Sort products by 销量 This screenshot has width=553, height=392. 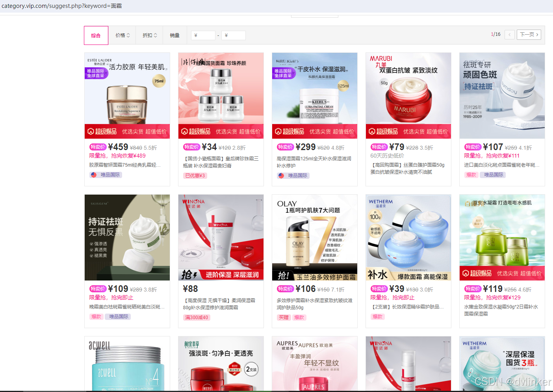[x=175, y=35]
